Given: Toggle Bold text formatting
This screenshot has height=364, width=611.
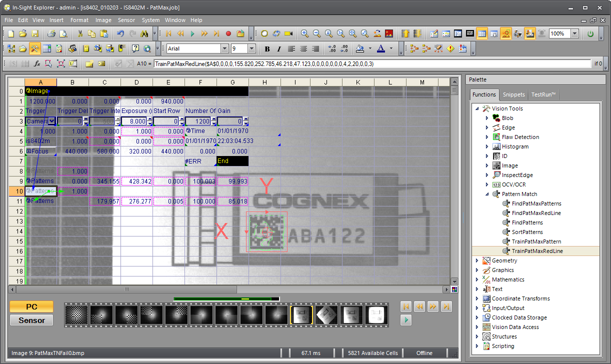Looking at the screenshot, I should (267, 49).
